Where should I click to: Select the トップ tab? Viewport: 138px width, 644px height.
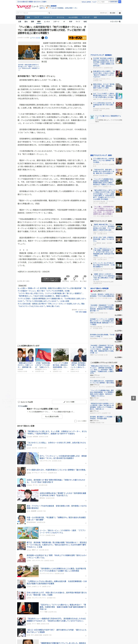tap(20, 17)
